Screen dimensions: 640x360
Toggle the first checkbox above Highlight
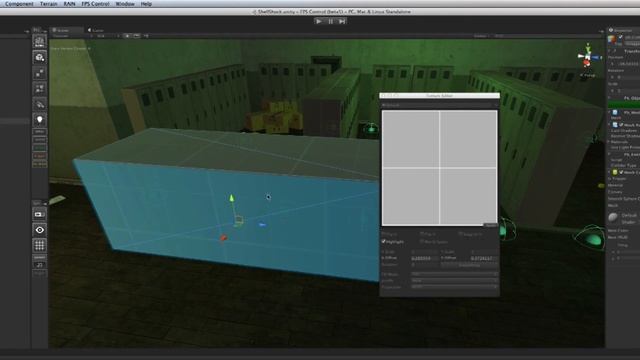(x=384, y=234)
